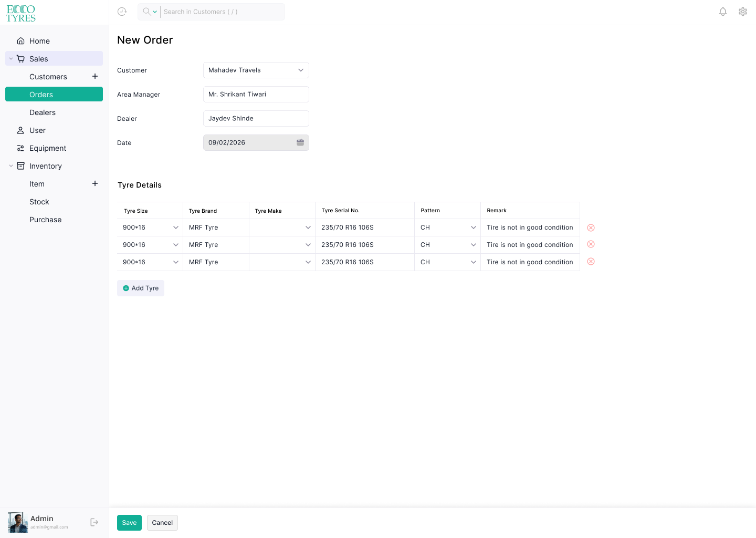Viewport: 756px width, 538px height.
Task: Remove the first tyre row
Action: (x=591, y=227)
